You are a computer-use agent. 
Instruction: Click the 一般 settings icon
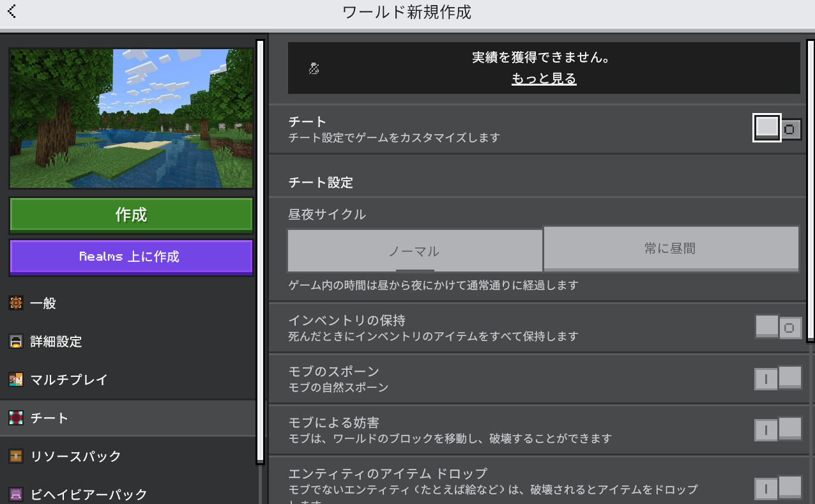point(16,303)
